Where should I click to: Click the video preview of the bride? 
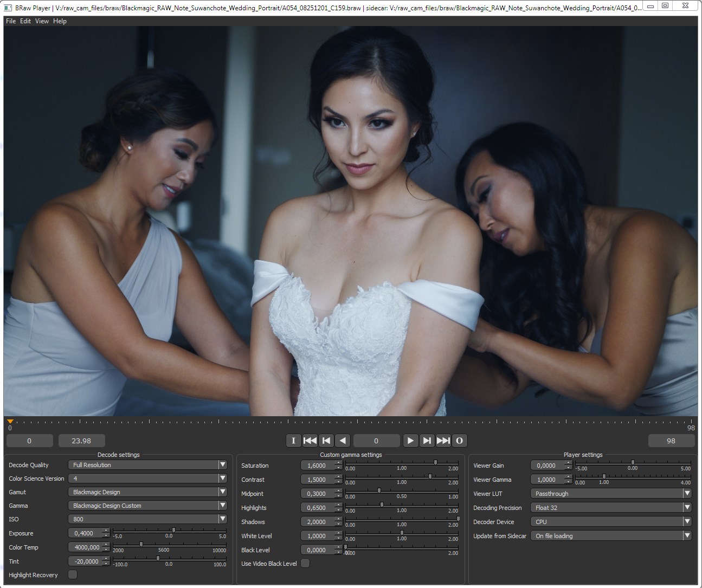pos(351,221)
